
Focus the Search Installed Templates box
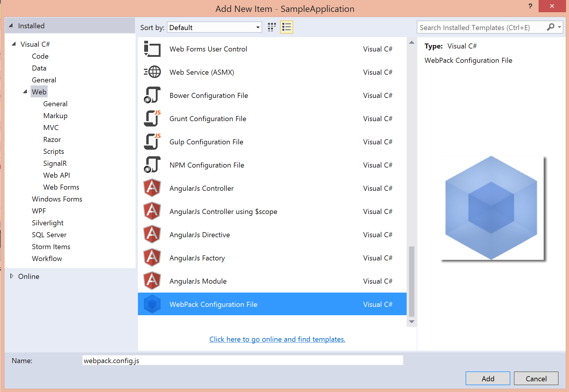tap(481, 27)
